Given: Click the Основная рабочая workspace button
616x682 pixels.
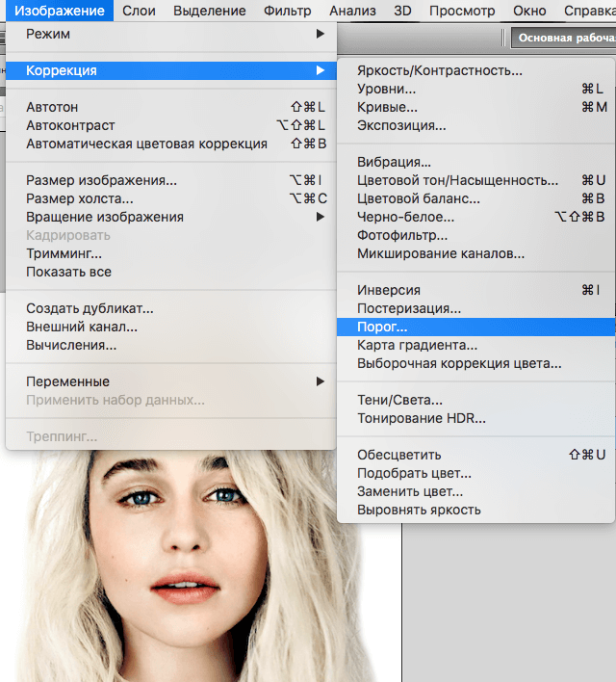Looking at the screenshot, I should 564,38.
